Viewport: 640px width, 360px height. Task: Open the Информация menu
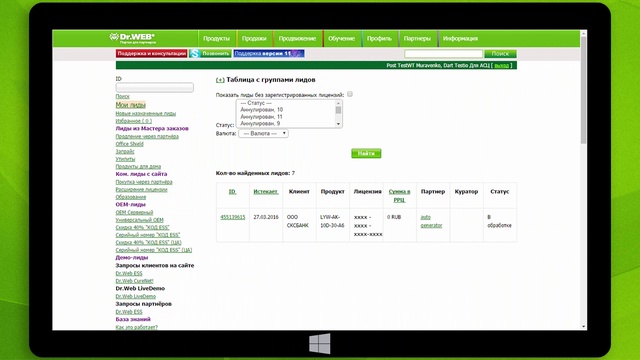click(x=460, y=39)
